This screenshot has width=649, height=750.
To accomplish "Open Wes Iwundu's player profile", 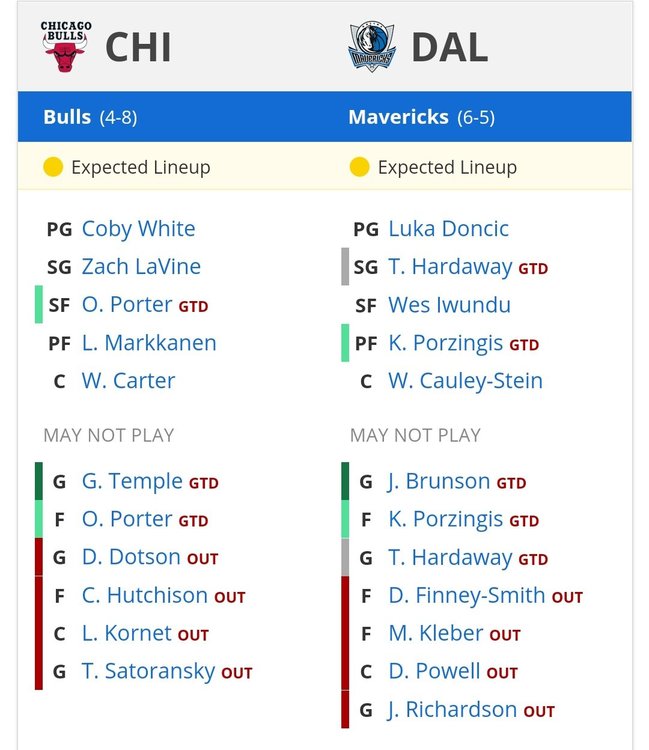I will [x=449, y=305].
